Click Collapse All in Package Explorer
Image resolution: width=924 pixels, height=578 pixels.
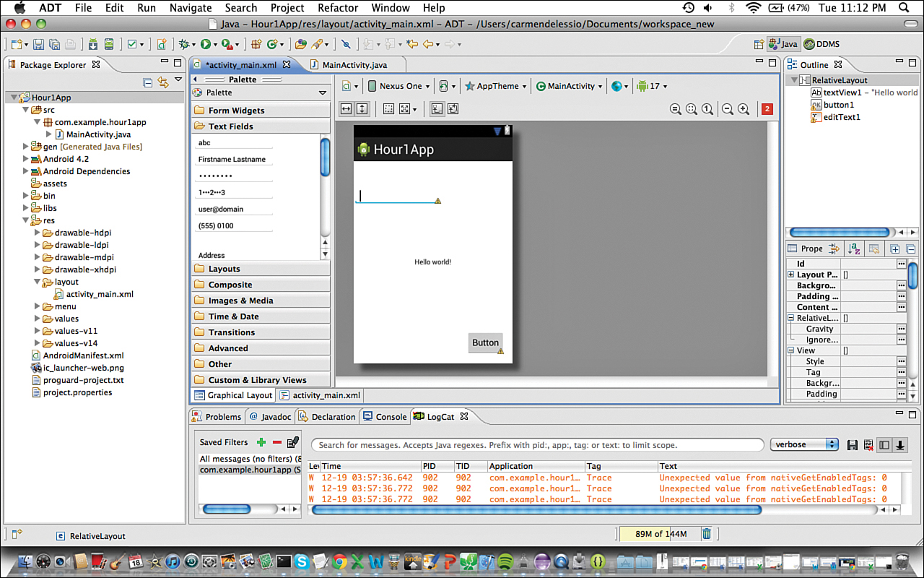tap(148, 82)
